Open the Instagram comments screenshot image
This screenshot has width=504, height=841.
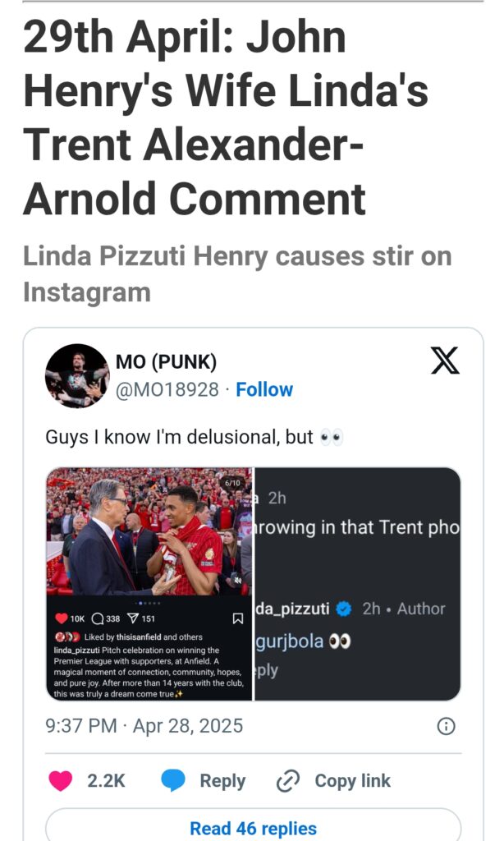[x=358, y=583]
